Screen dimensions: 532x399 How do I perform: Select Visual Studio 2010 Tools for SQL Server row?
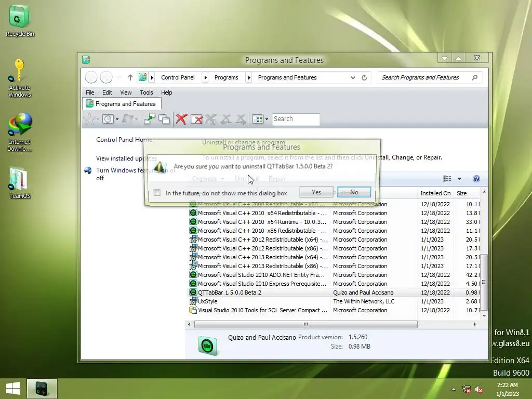[x=334, y=310]
